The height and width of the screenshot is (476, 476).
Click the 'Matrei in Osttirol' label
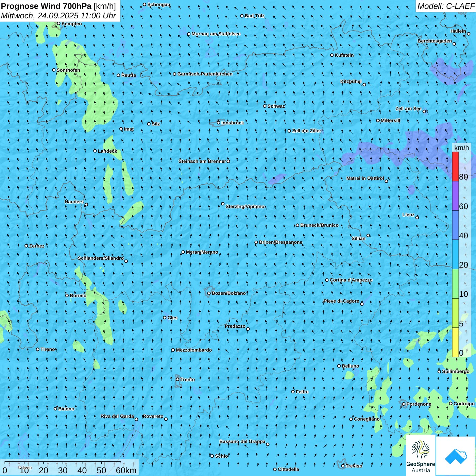pyautogui.click(x=365, y=178)
